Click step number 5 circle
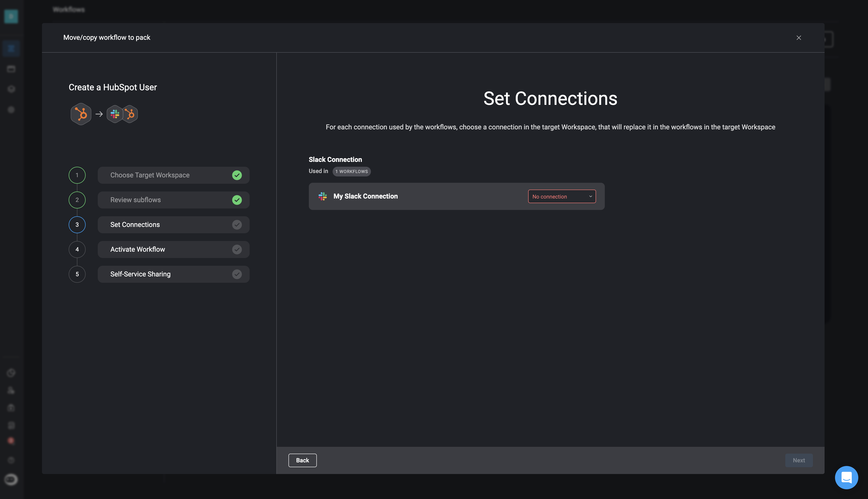Image resolution: width=868 pixels, height=499 pixels. pyautogui.click(x=77, y=274)
